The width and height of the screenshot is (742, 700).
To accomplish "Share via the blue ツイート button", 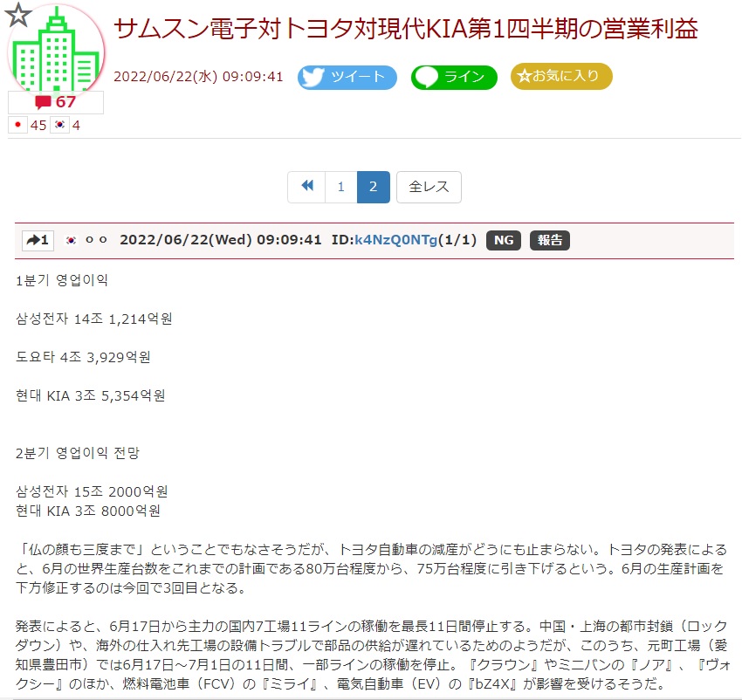I will point(347,77).
